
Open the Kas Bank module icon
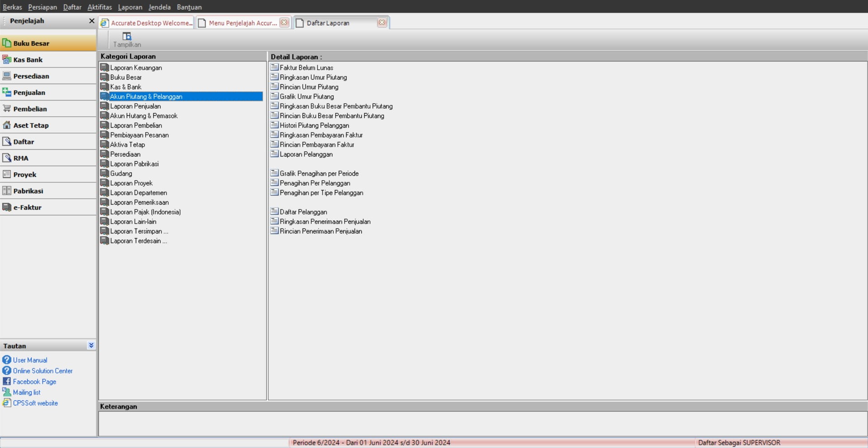pos(7,60)
